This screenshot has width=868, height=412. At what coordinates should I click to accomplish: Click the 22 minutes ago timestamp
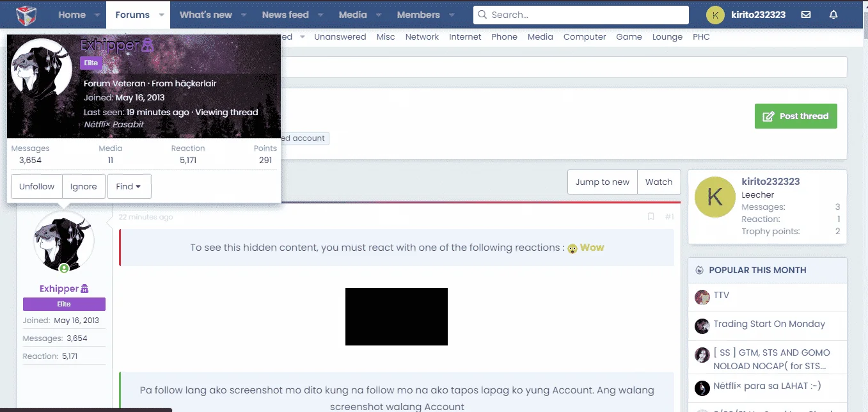[146, 217]
